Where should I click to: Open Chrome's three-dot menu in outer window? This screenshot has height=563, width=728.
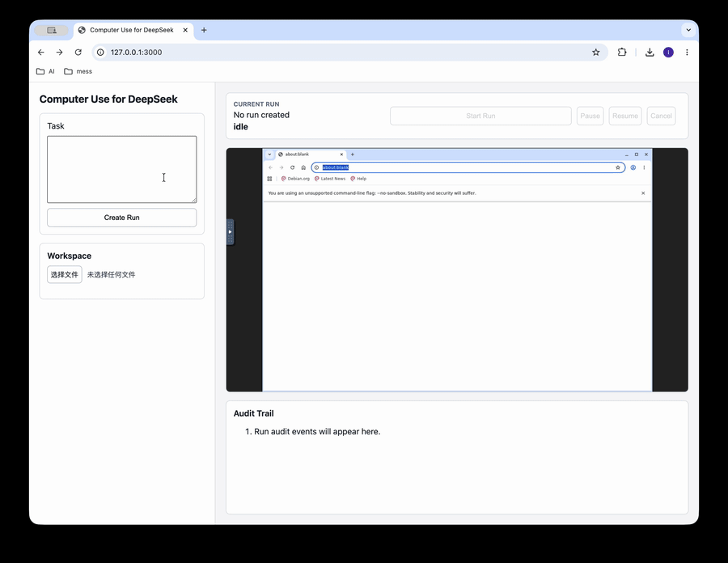(687, 53)
